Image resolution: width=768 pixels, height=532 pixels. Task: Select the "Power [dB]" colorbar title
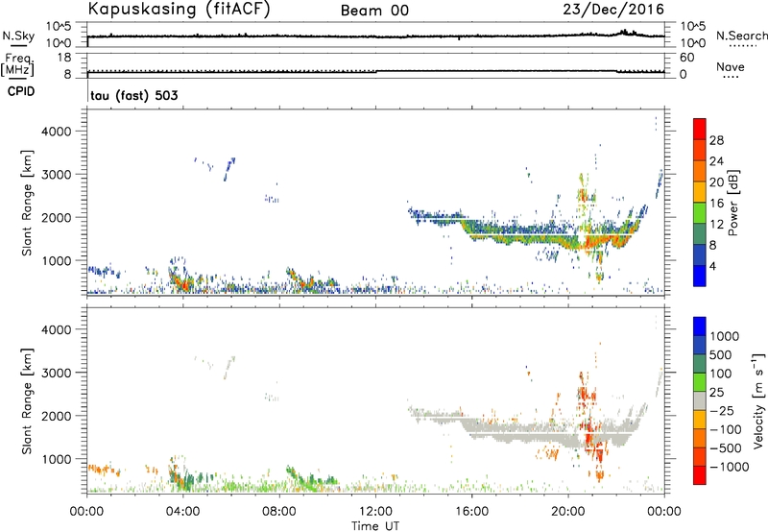click(x=732, y=203)
